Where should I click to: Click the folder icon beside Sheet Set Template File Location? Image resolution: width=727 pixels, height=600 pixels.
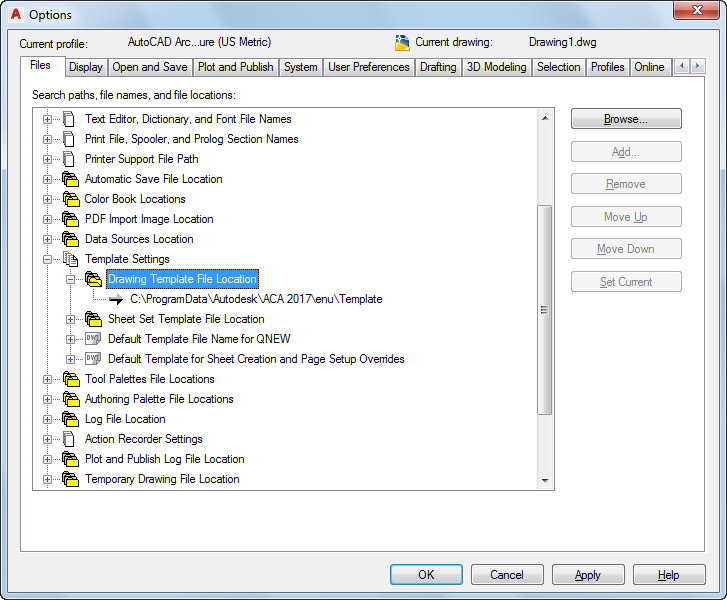pos(93,319)
